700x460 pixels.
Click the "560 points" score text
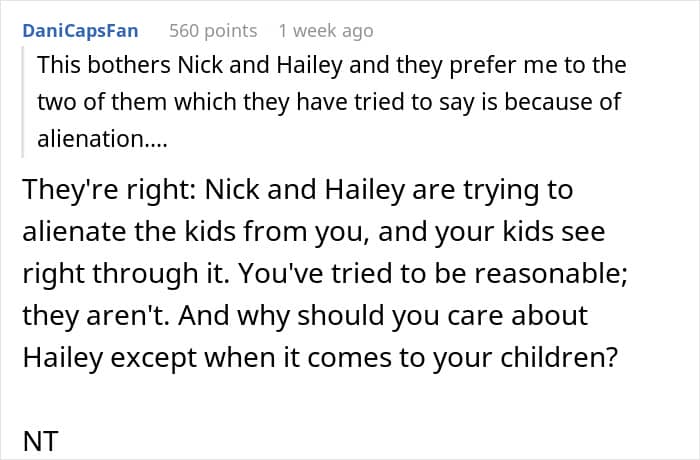pos(213,31)
